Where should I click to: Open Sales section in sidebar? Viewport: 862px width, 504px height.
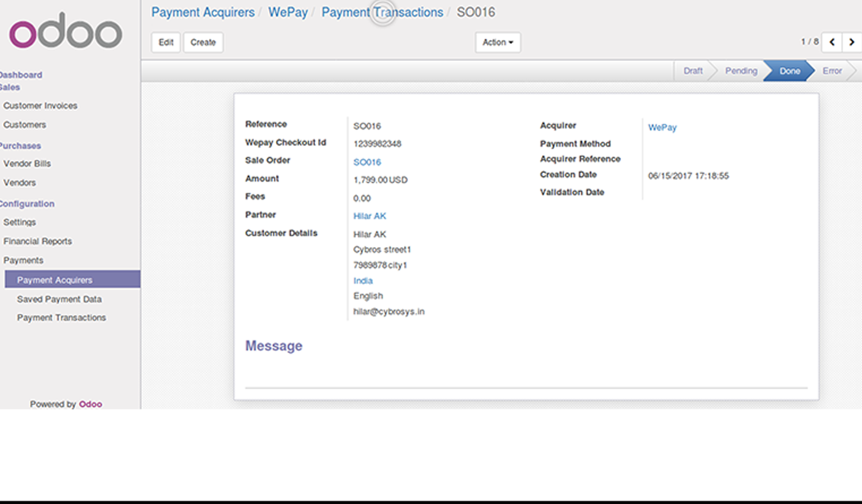pos(10,87)
